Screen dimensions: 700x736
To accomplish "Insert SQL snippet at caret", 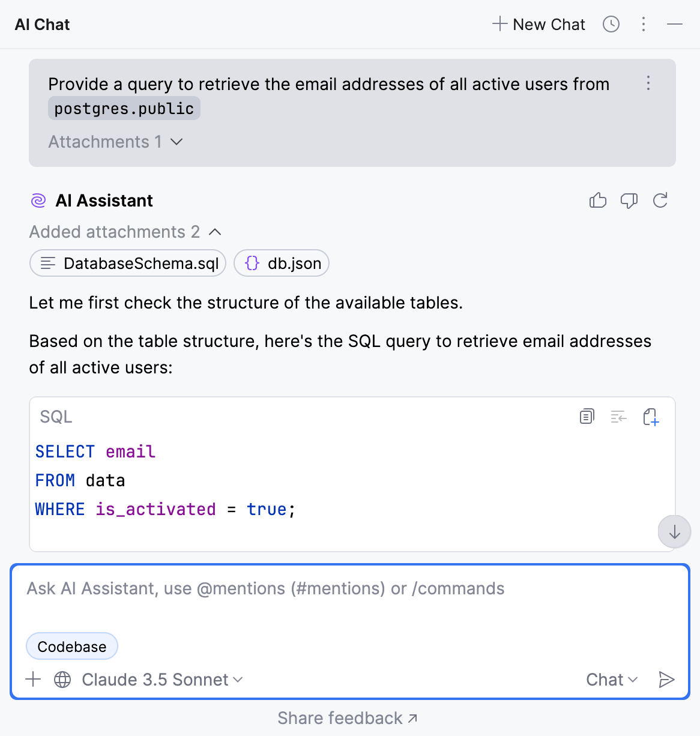I will point(618,416).
